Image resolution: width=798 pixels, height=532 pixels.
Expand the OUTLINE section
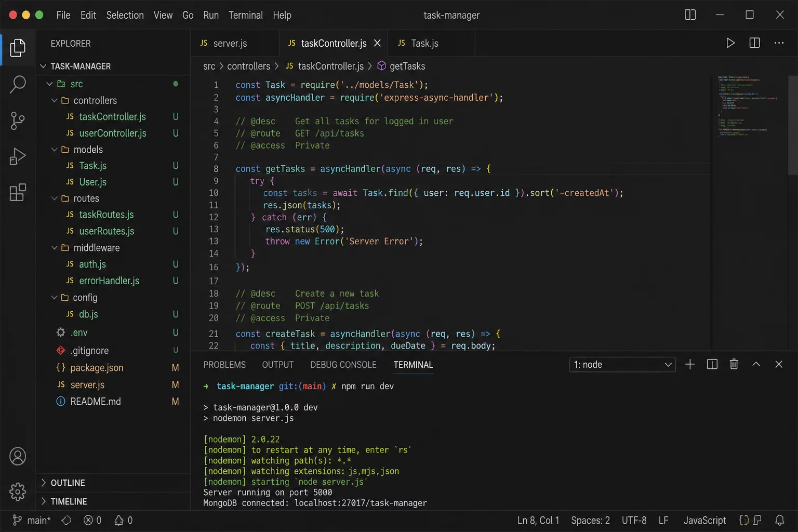tap(44, 483)
